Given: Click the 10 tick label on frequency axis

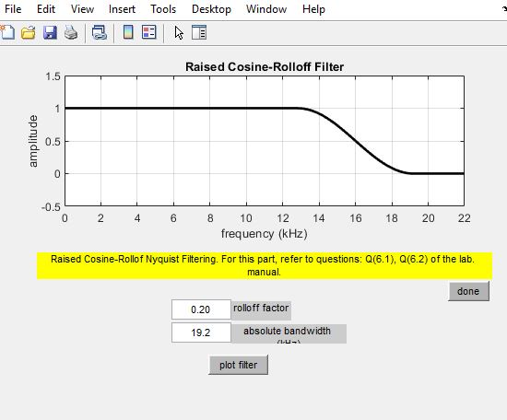Looking at the screenshot, I should pyautogui.click(x=246, y=218).
